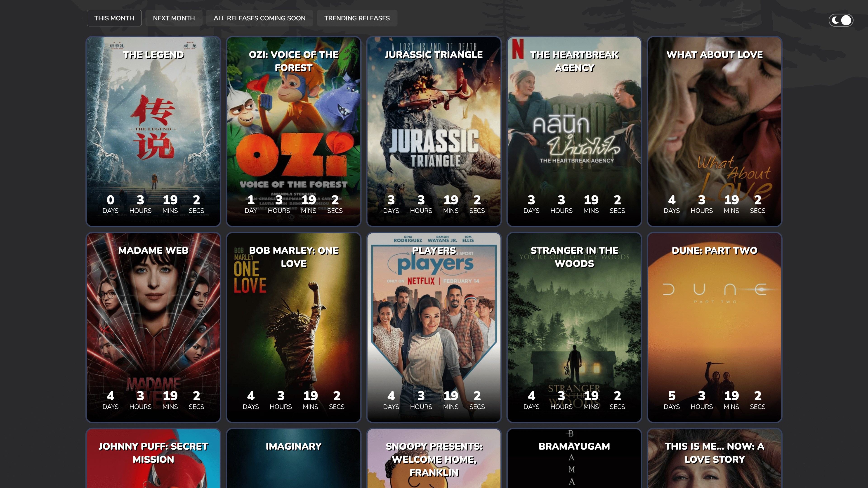Select the This Month tab

pos(114,18)
